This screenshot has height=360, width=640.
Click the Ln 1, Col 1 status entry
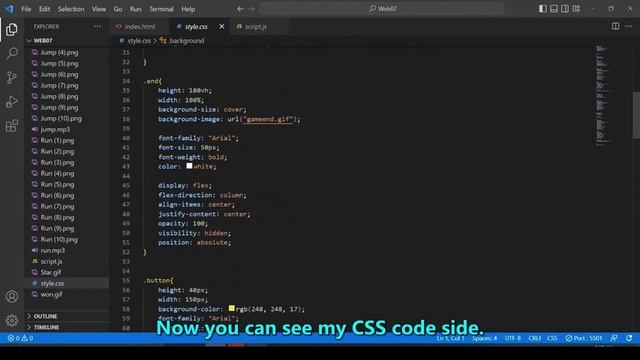450,338
